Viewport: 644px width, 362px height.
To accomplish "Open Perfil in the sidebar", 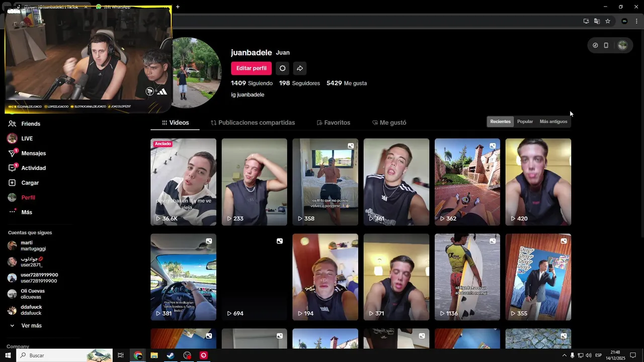I will coord(28,198).
